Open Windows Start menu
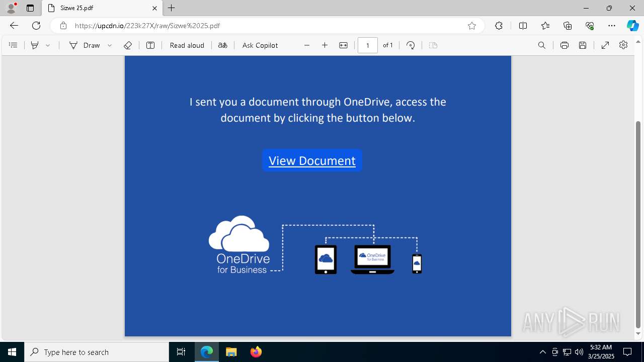Image resolution: width=644 pixels, height=362 pixels. 12,352
